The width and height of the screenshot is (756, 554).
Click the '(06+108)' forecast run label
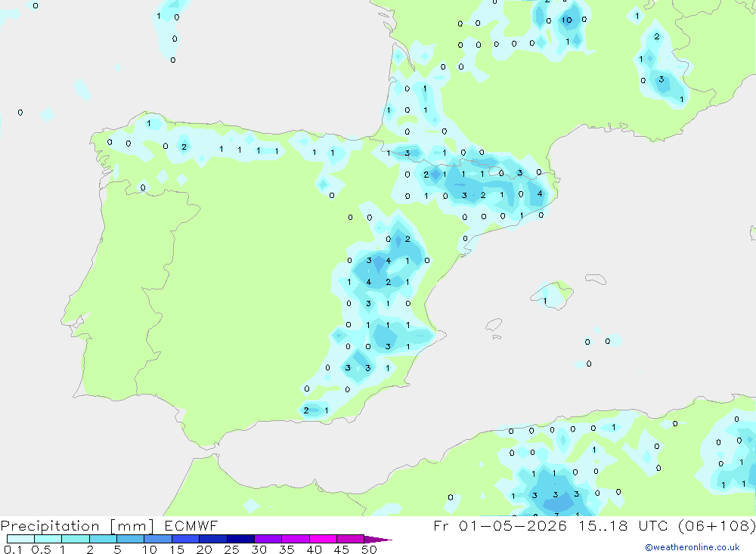[717, 525]
